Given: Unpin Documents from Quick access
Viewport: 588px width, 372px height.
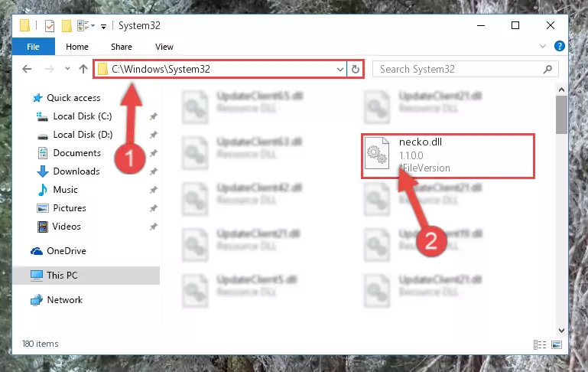Looking at the screenshot, I should [x=153, y=153].
